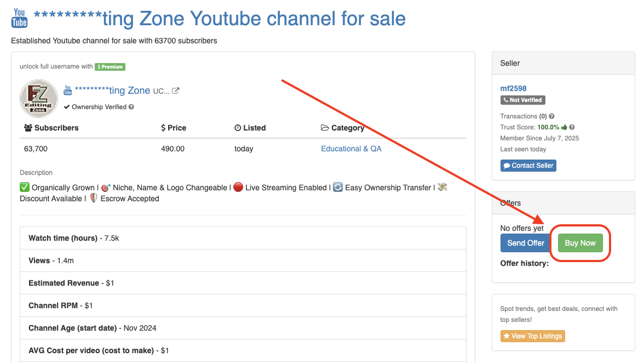The width and height of the screenshot is (644, 363).
Task: Click the Not Verified badge
Action: 522,100
